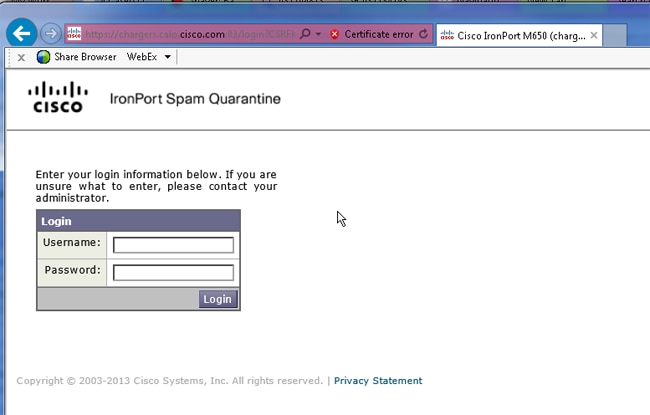
Task: Expand the WebEx dropdown arrow
Action: click(167, 57)
